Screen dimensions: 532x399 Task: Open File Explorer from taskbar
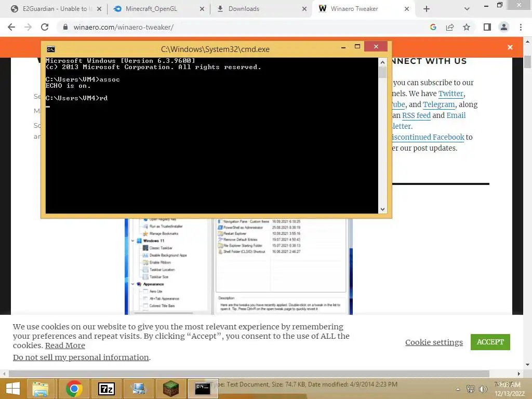click(41, 389)
